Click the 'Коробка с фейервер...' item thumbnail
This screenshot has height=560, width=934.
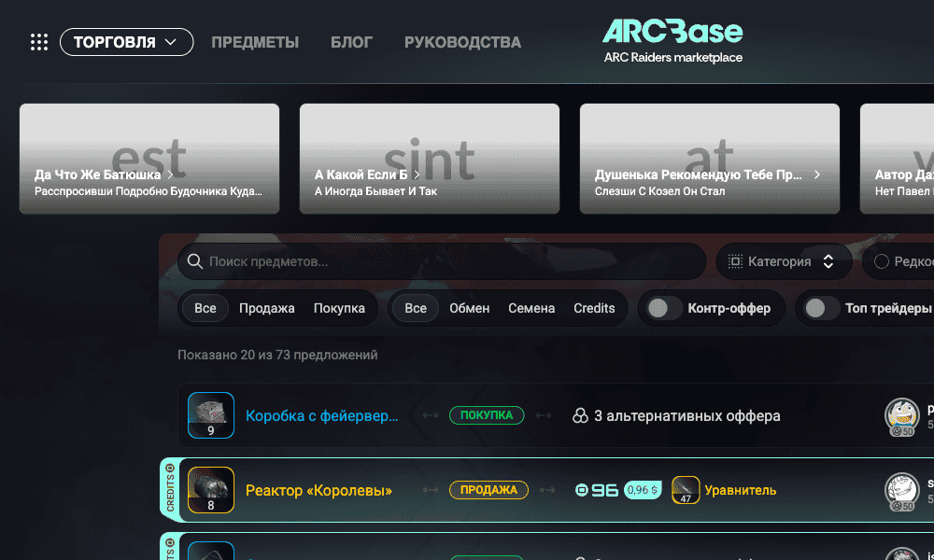(x=211, y=415)
